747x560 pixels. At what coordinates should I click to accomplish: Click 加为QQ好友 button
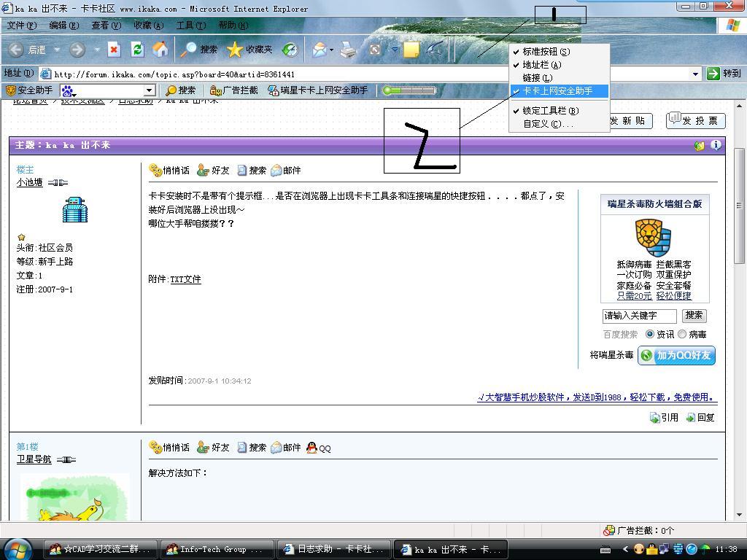click(x=676, y=355)
